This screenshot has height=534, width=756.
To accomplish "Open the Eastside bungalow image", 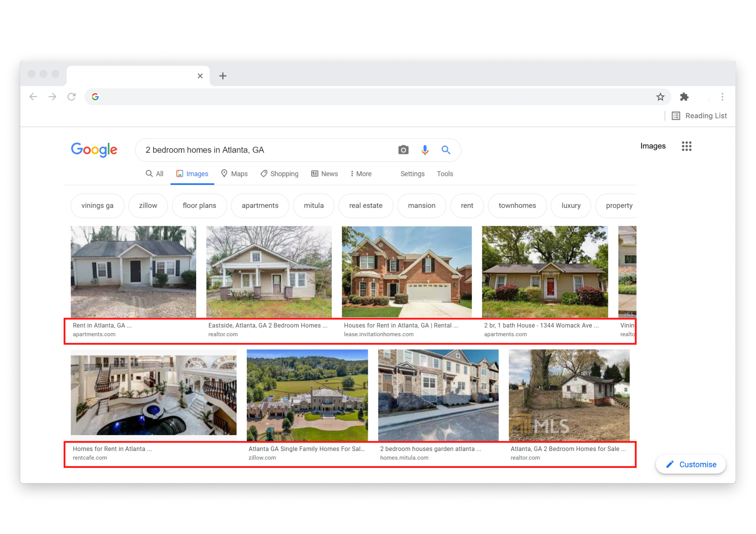I will pyautogui.click(x=269, y=272).
